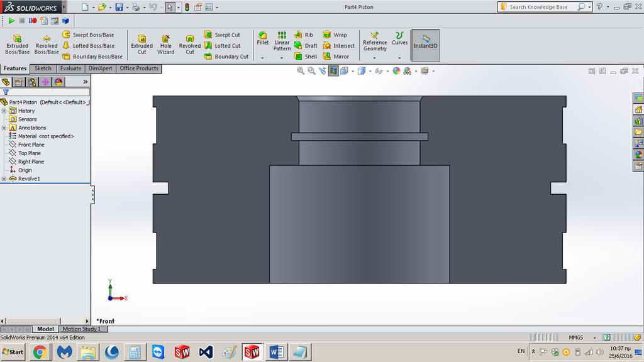Screen dimensions: 644x362
Task: Choose Boundary Boss/Base feature
Action: click(92, 56)
